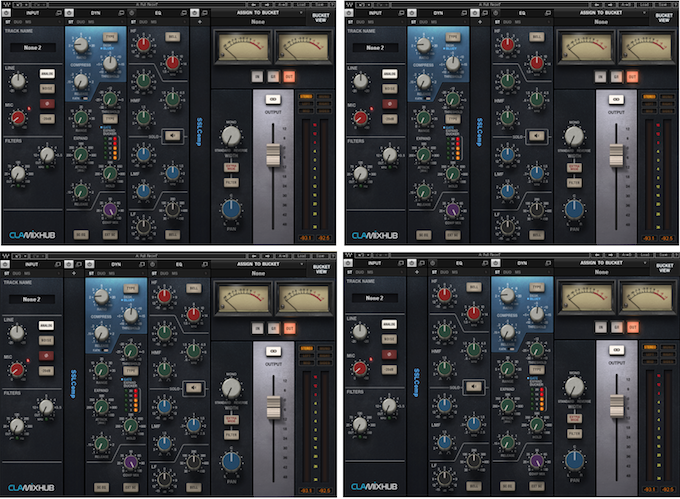Click the EQ solo speaker in top-right window
680x499 pixels.
click(536, 136)
